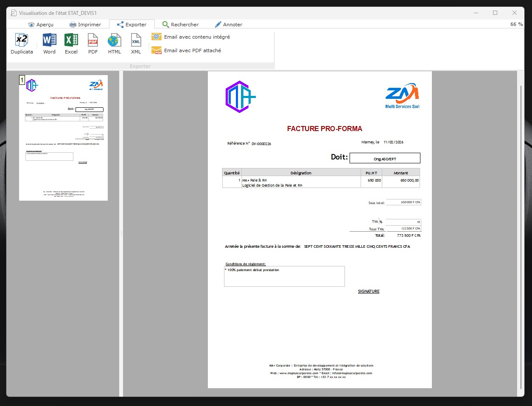The height and width of the screenshot is (406, 532).
Task: Open the Rechercher tab
Action: [x=180, y=25]
